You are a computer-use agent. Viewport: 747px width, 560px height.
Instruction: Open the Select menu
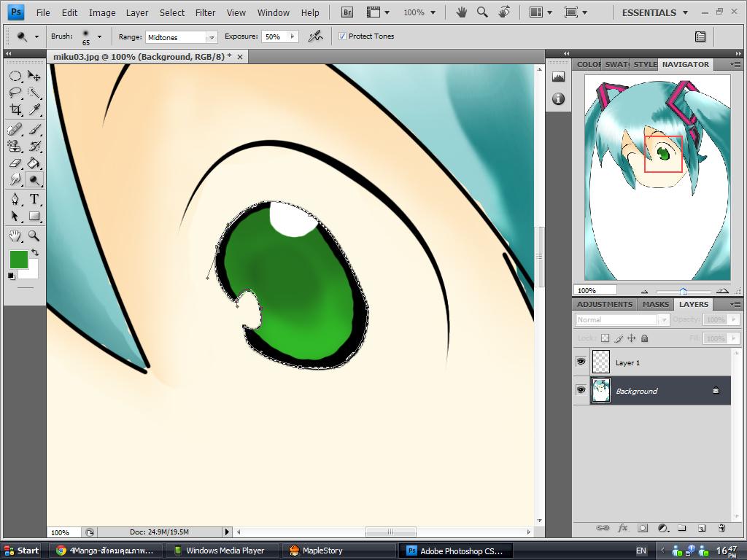tap(172, 13)
